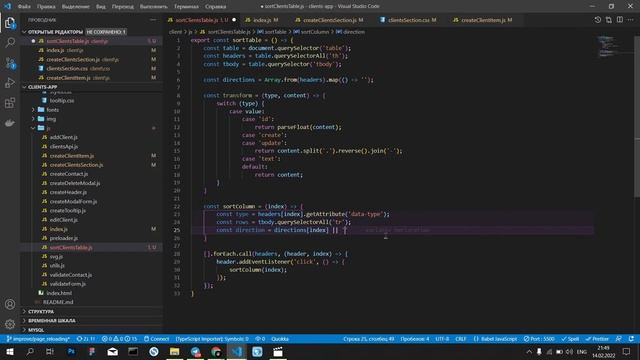Click the Port 5500 Live Server item
This screenshot has height=360, width=640.
point(539,339)
